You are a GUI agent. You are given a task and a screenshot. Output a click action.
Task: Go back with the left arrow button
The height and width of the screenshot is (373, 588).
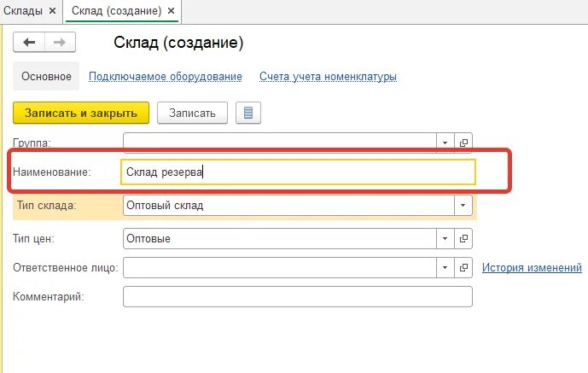pyautogui.click(x=29, y=43)
